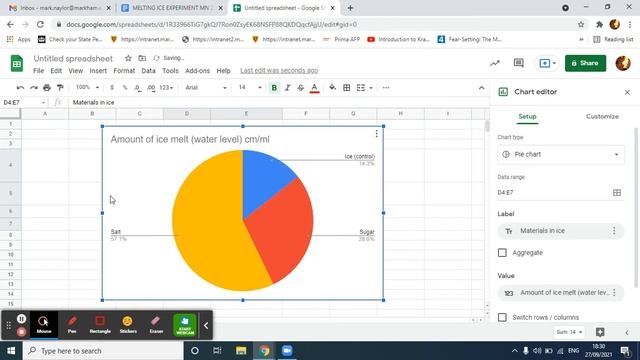640x360 pixels.
Task: Format as percent icon
Action: [x=125, y=88]
